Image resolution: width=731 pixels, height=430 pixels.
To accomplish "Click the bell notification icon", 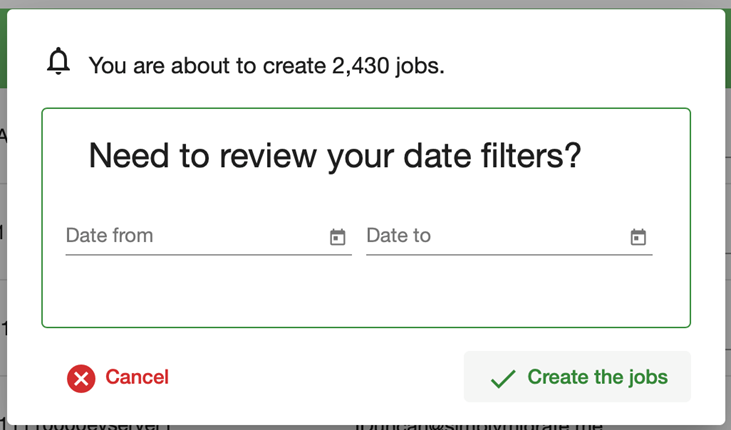I will tap(59, 62).
